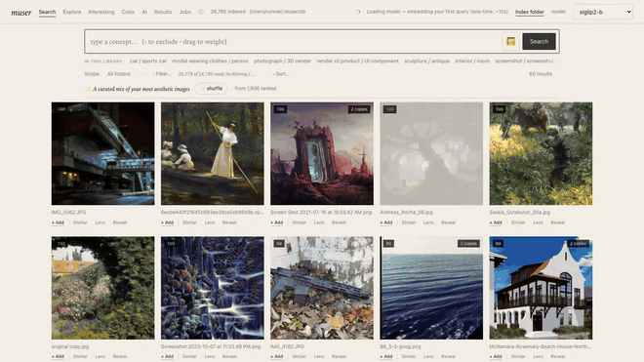The image size is (644, 362).
Task: Click Reveal under IMG_0062.JPG
Action: [120, 222]
